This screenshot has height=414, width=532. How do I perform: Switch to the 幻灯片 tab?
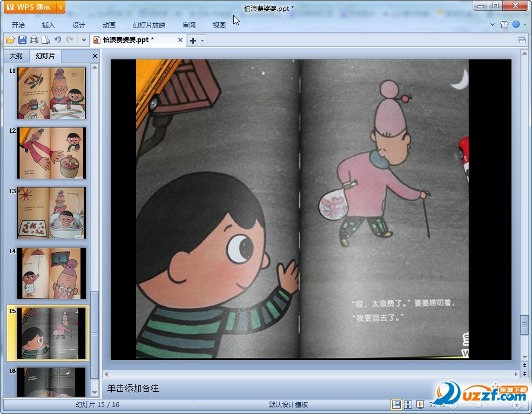(x=45, y=56)
